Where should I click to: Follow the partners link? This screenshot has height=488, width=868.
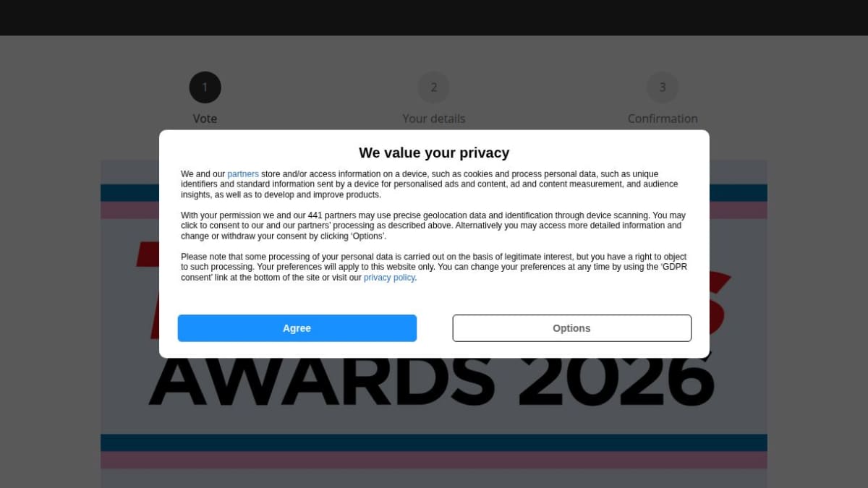point(243,174)
